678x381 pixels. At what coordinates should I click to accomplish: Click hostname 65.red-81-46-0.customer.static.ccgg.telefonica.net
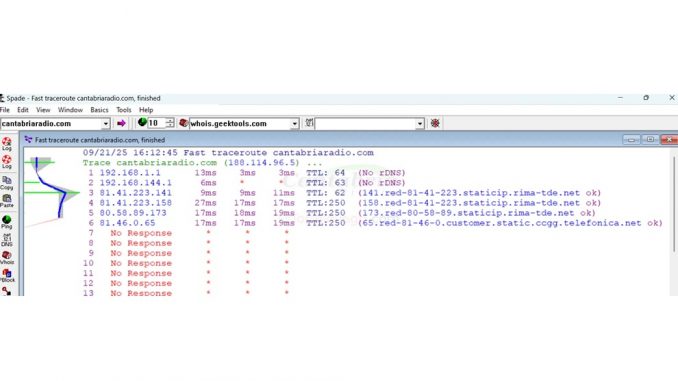[x=502, y=223]
